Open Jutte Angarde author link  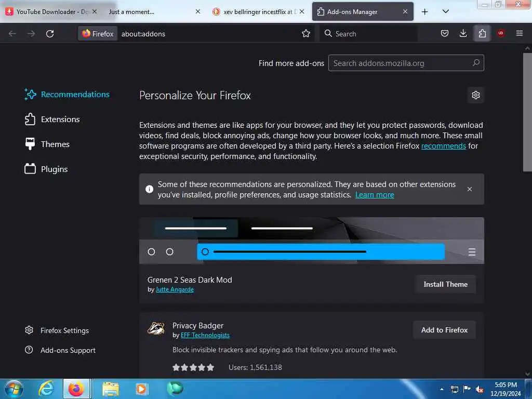175,289
